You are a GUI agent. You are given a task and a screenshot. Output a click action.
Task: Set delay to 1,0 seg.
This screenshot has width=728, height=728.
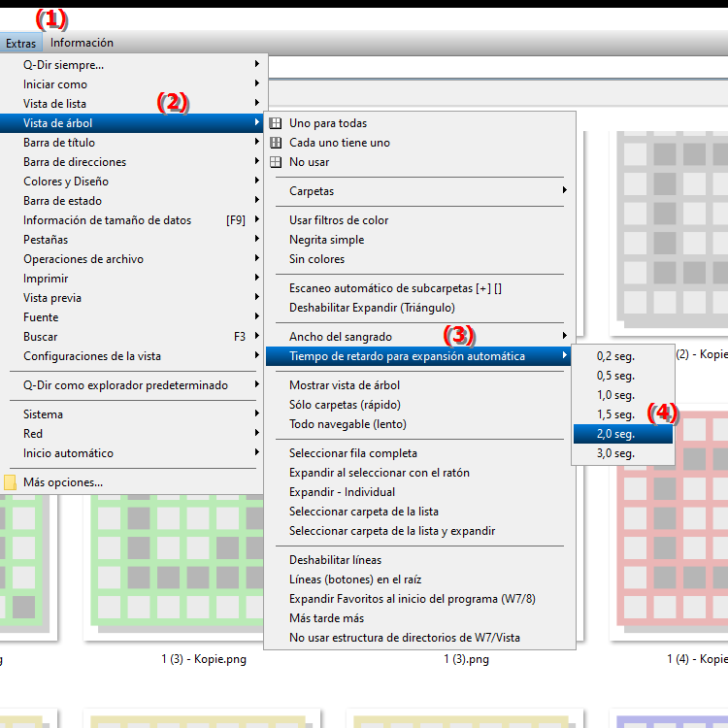(622, 395)
